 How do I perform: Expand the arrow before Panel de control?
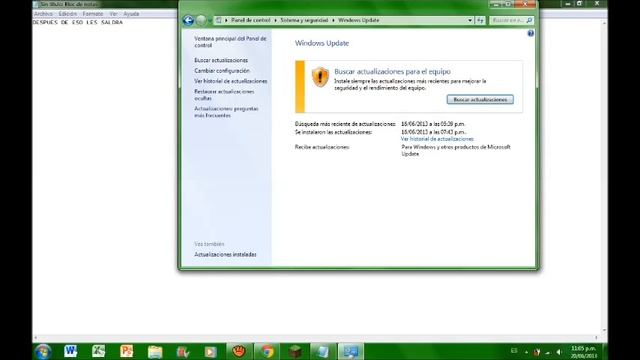coord(226,20)
